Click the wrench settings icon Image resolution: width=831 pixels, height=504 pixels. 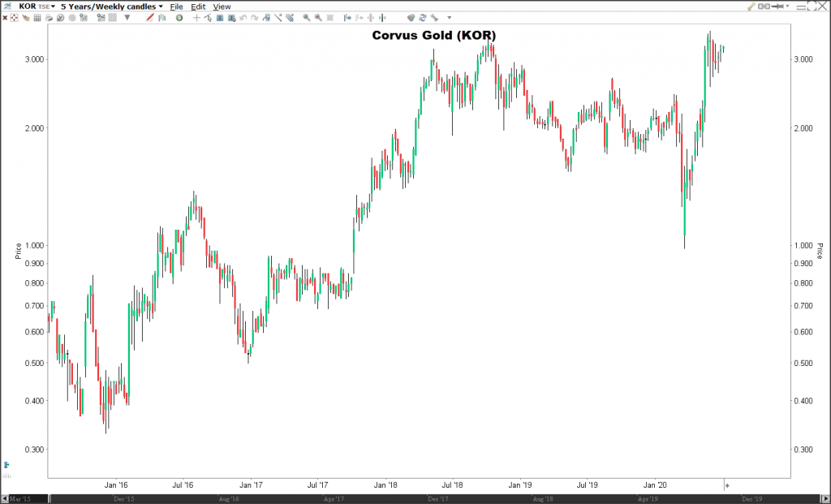point(434,18)
